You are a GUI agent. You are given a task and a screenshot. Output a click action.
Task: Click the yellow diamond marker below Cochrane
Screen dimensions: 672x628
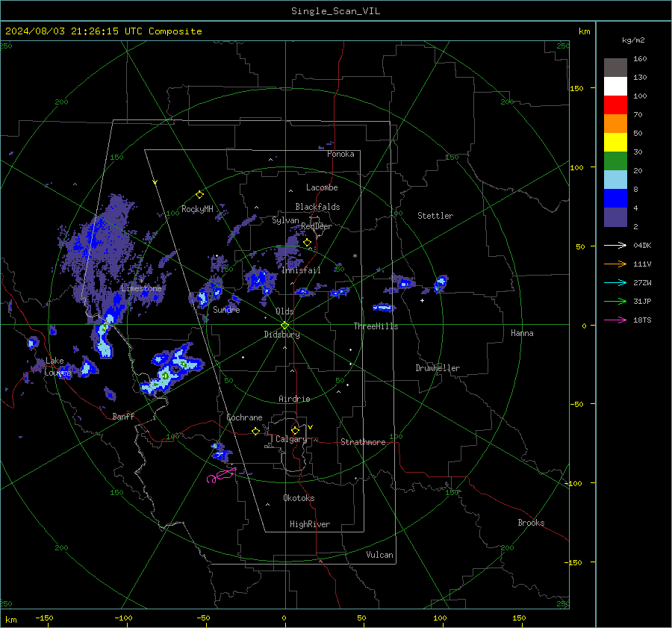[255, 432]
